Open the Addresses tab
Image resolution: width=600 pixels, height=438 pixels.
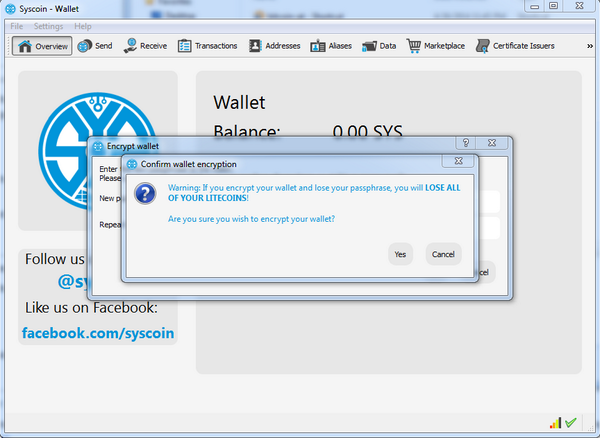coord(274,46)
